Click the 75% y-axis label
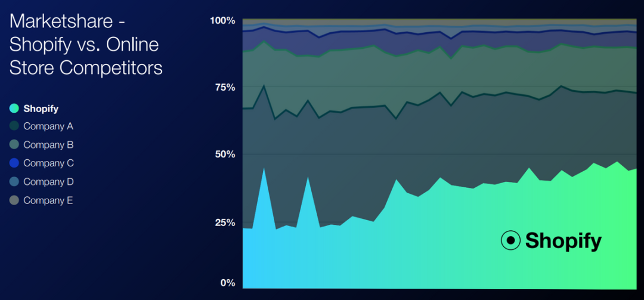 tap(225, 88)
